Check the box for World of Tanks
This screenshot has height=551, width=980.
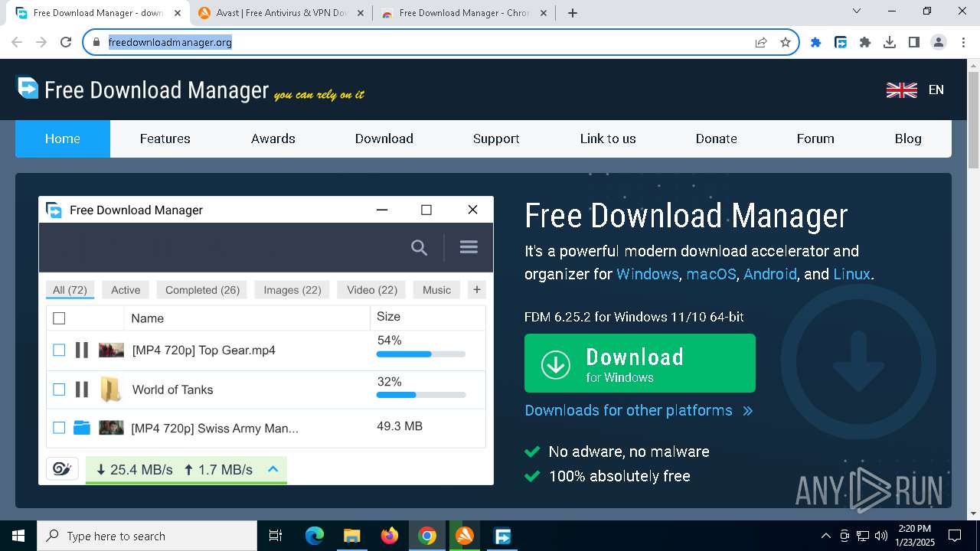pos(59,390)
